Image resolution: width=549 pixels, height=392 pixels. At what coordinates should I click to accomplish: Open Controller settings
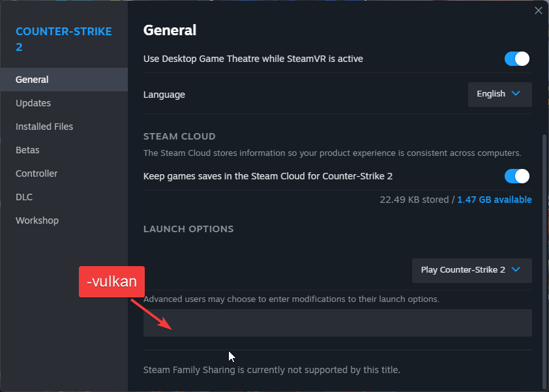pos(37,173)
